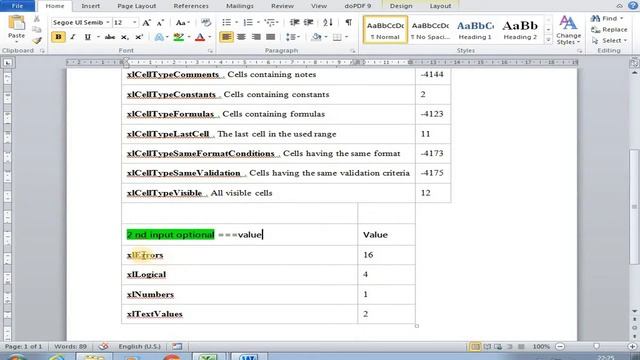
Task: Open the font color dropdown arrow
Action: point(210,37)
